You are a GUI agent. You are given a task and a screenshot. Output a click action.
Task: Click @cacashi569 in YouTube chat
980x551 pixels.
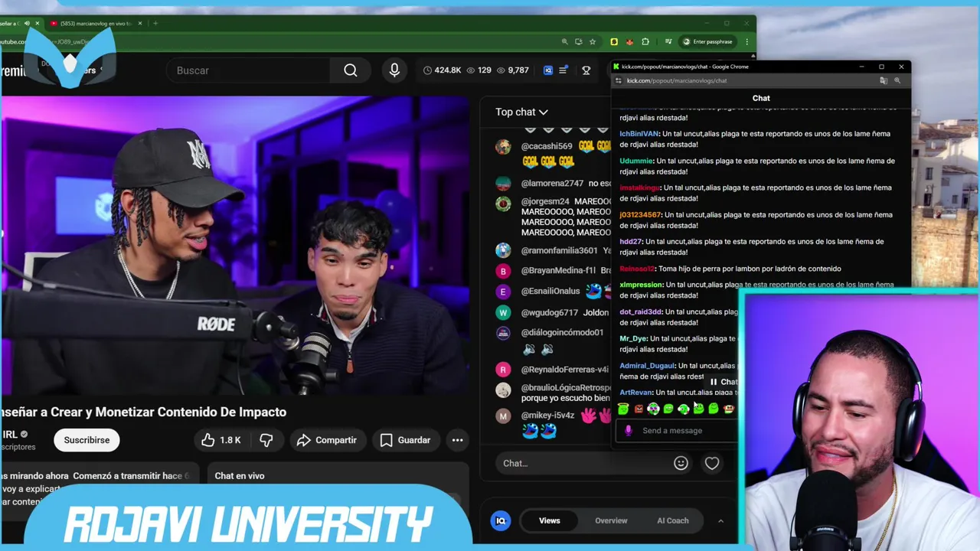click(x=547, y=146)
